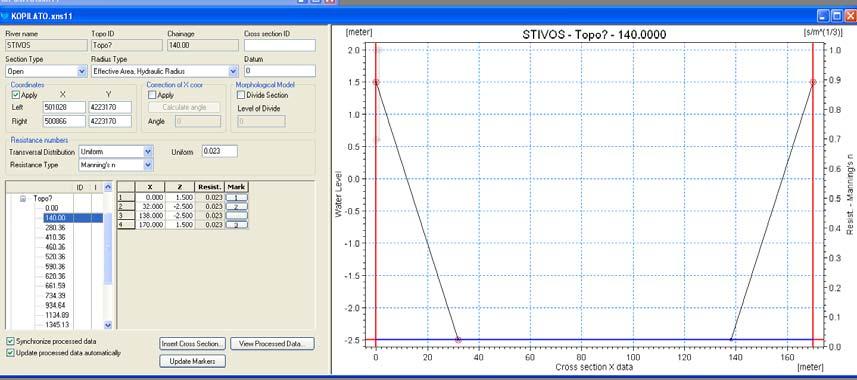Click the Insert Cross Section button
Image resolution: width=857 pixels, height=380 pixels.
coord(192,344)
